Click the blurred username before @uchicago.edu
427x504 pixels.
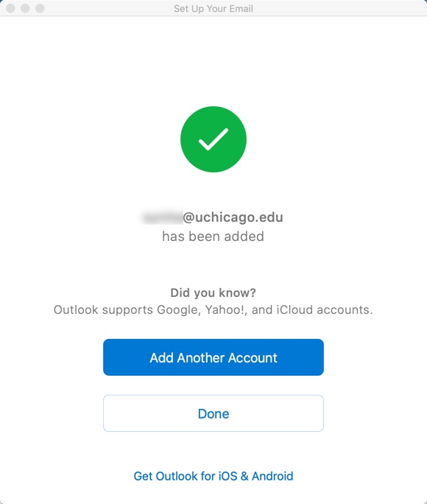pos(162,217)
